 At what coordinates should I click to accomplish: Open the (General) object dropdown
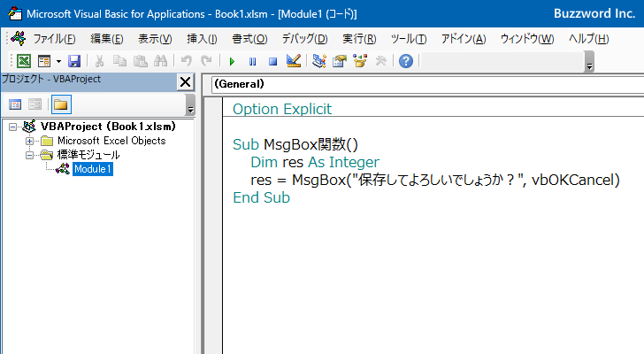pyautogui.click(x=427, y=84)
